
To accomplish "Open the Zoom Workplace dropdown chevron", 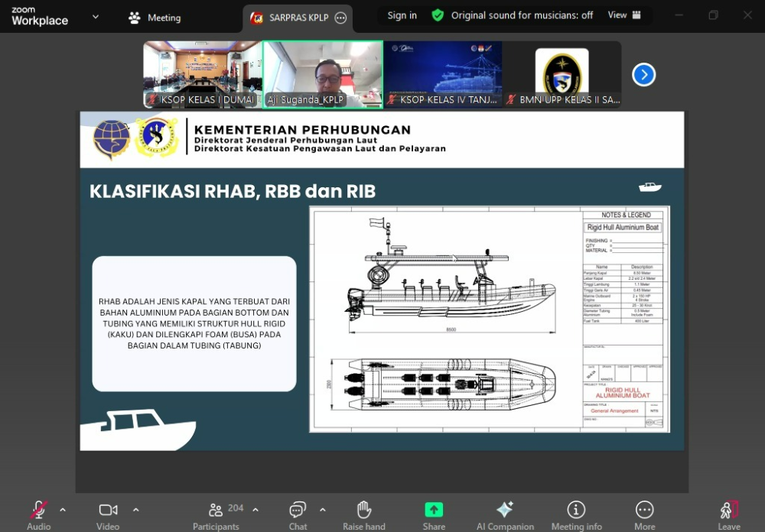I will pos(96,17).
